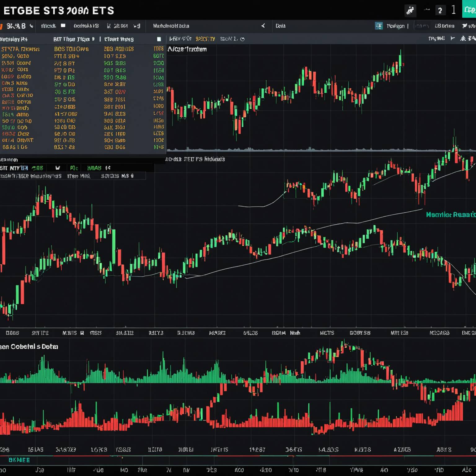The image size is (476, 476).
Task: Click the left-pointing arrow in the second toolbar
Action: (x=263, y=26)
